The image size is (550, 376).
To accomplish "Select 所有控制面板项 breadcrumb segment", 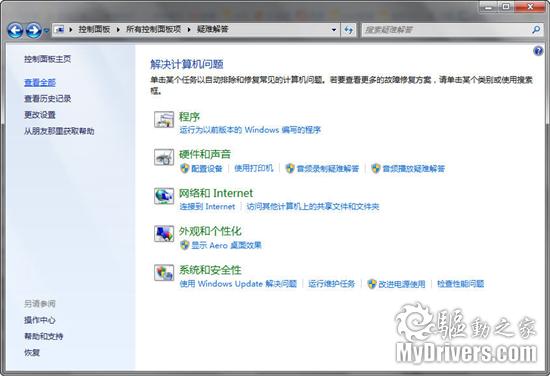I will pos(154,29).
